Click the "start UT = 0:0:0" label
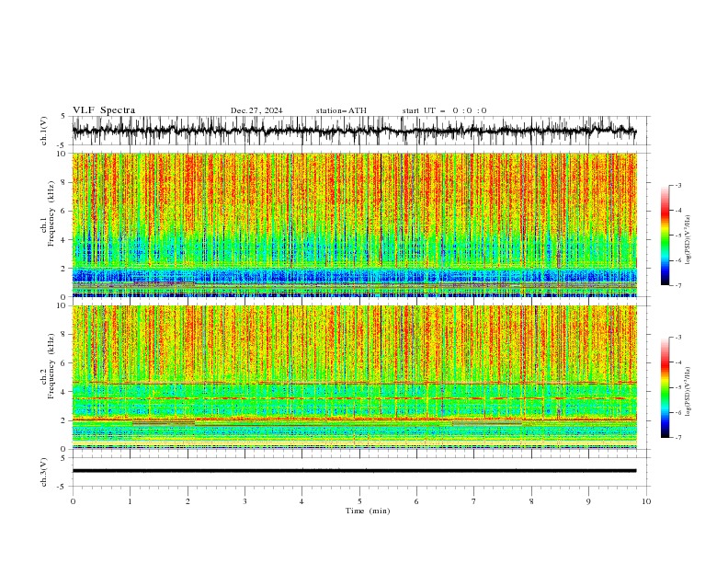Screen dimensions: 728x563 coord(444,110)
